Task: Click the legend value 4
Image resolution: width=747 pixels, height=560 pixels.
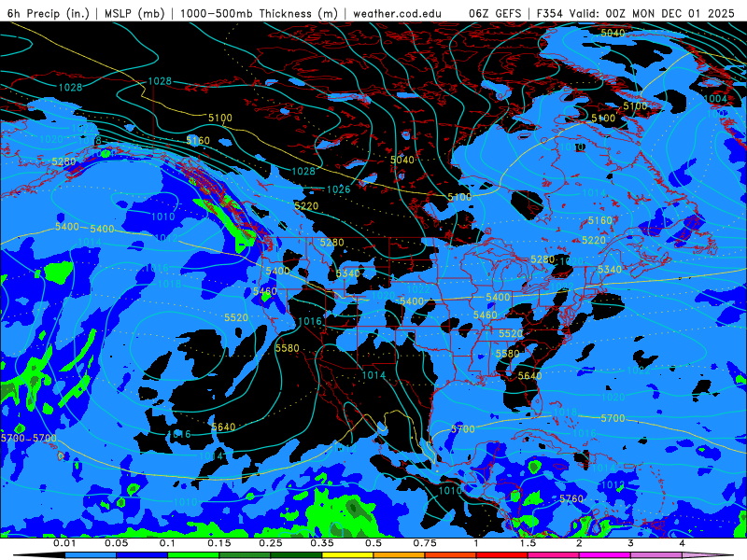Action: pos(682,543)
